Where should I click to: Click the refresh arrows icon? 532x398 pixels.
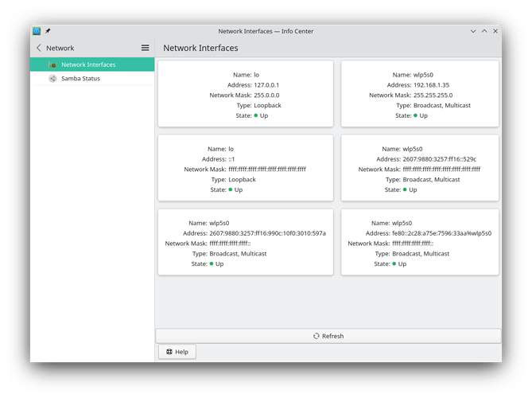pos(316,336)
